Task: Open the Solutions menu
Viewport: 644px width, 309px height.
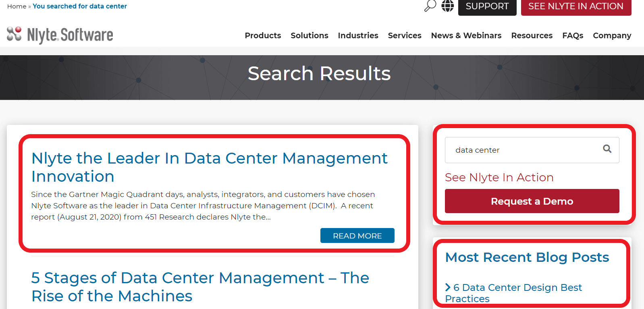Action: [309, 35]
